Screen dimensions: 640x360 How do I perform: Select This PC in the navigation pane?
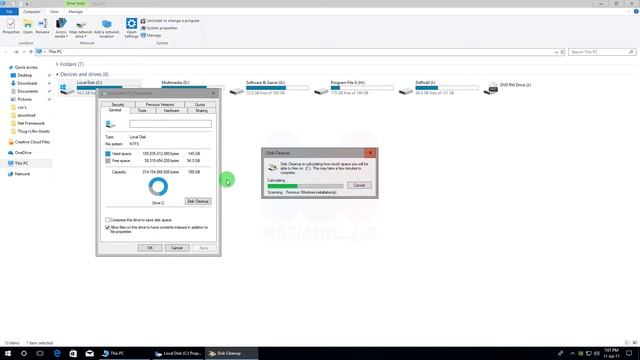click(x=21, y=163)
